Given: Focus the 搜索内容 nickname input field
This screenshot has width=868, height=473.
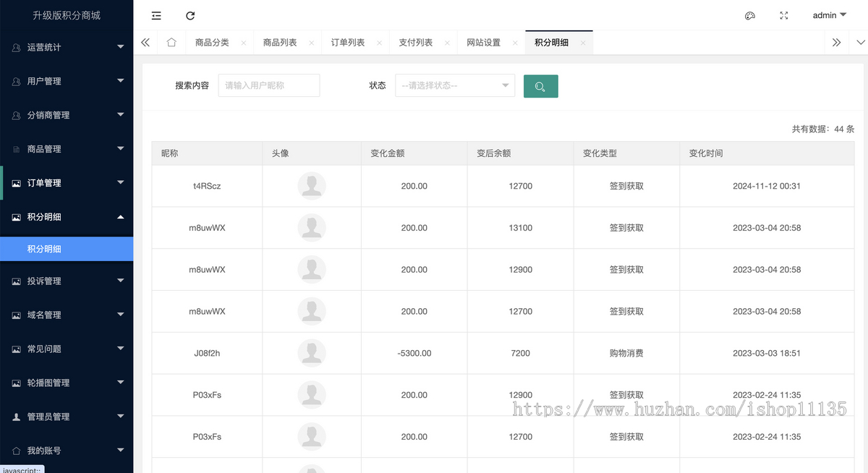Looking at the screenshot, I should (269, 85).
